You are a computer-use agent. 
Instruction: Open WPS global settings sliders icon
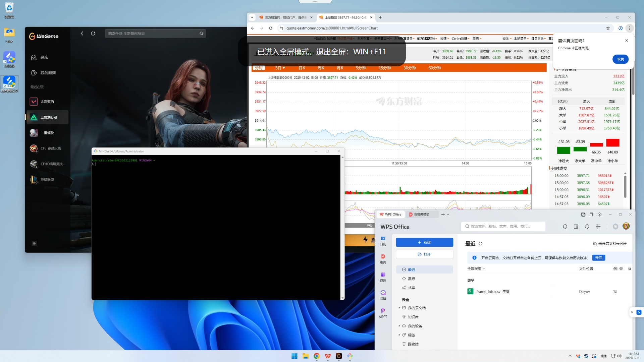pyautogui.click(x=598, y=226)
